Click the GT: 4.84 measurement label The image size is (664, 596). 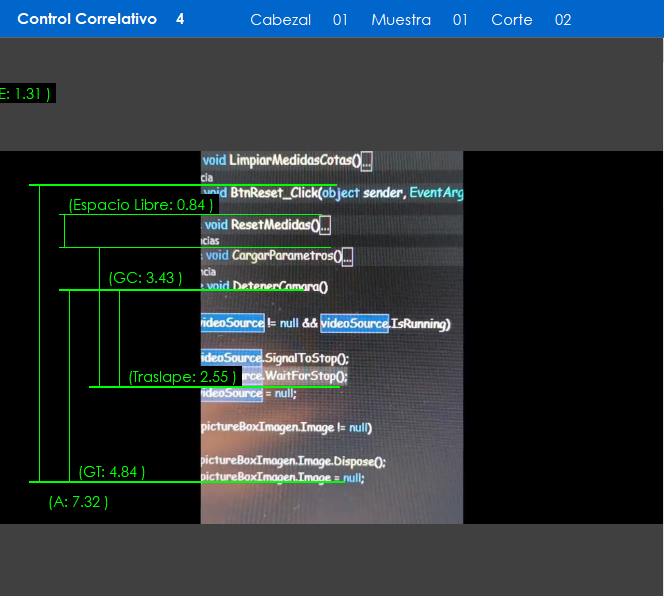click(x=111, y=472)
